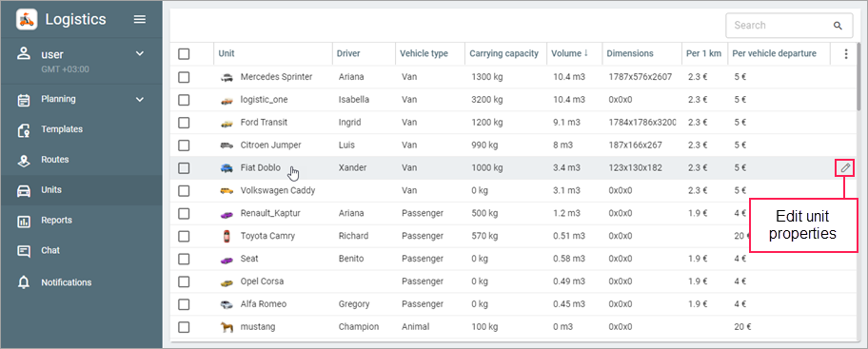Image resolution: width=868 pixels, height=349 pixels.
Task: Toggle the select-all checkbox in header
Action: click(x=184, y=53)
